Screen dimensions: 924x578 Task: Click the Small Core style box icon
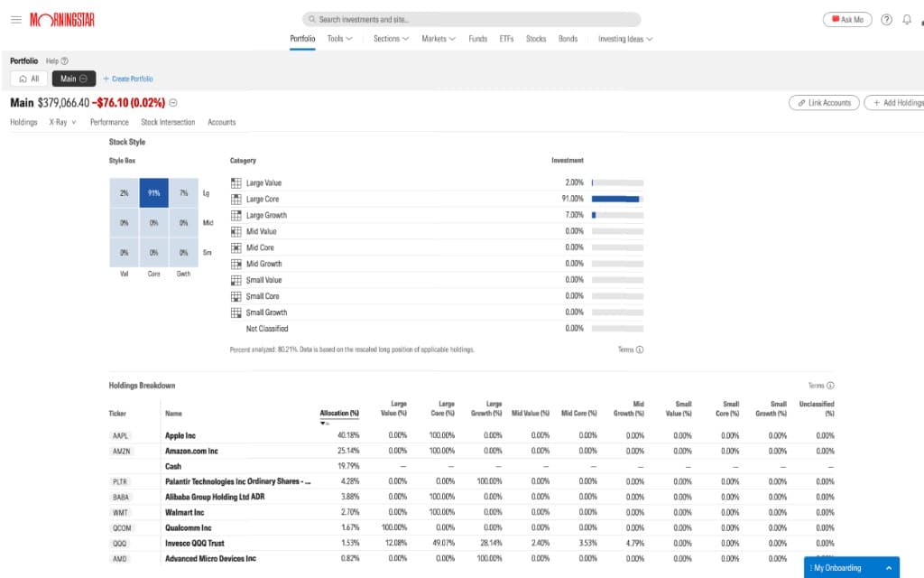point(236,296)
